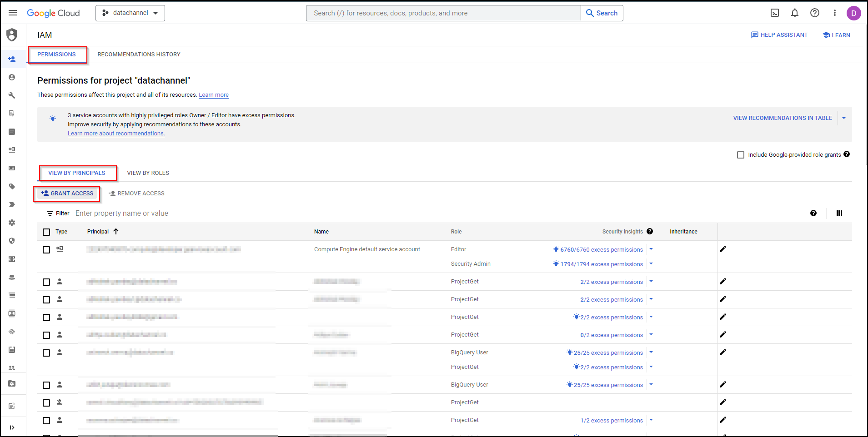Viewport: 868px width, 437px height.
Task: Open 0/2 excess permissions link
Action: pos(612,335)
